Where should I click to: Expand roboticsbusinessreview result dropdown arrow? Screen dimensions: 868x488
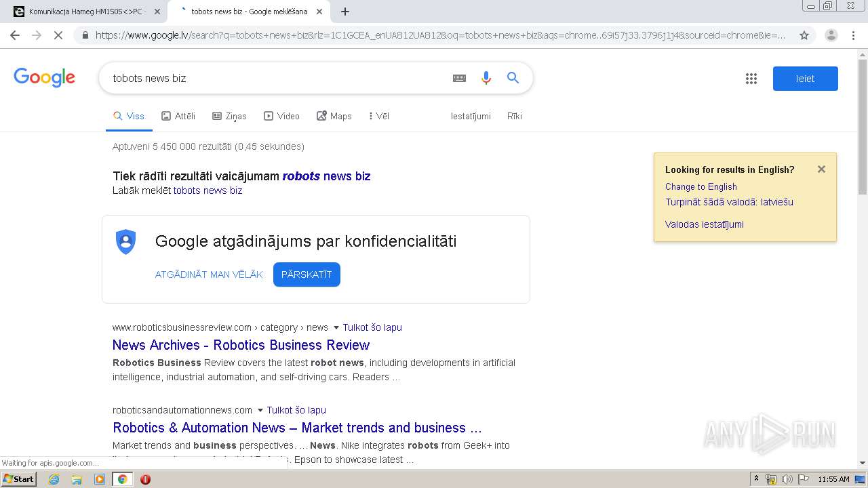coord(336,327)
